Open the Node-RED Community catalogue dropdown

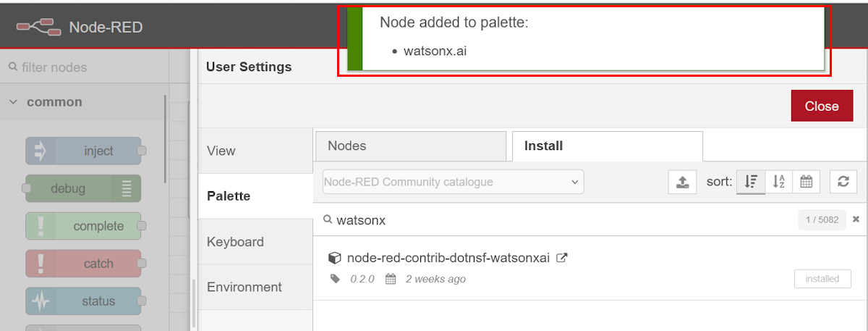(453, 183)
